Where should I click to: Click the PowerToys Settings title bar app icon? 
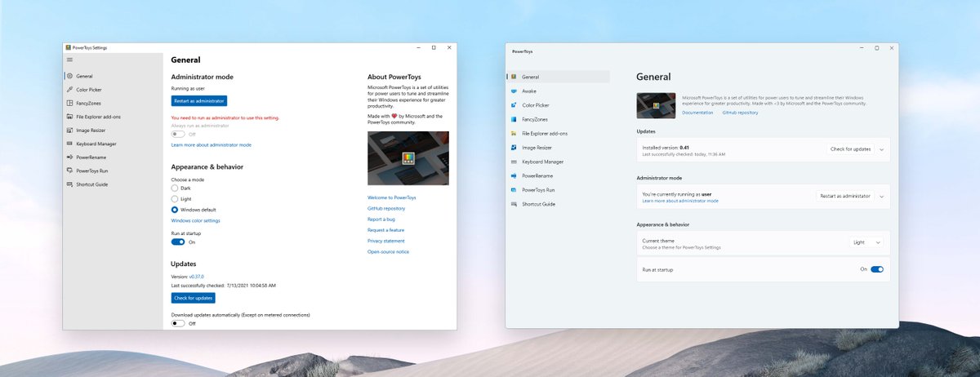[x=68, y=47]
